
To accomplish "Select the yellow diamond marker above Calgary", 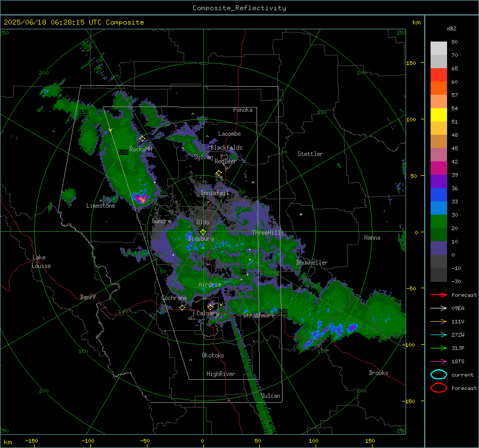I will [x=210, y=306].
